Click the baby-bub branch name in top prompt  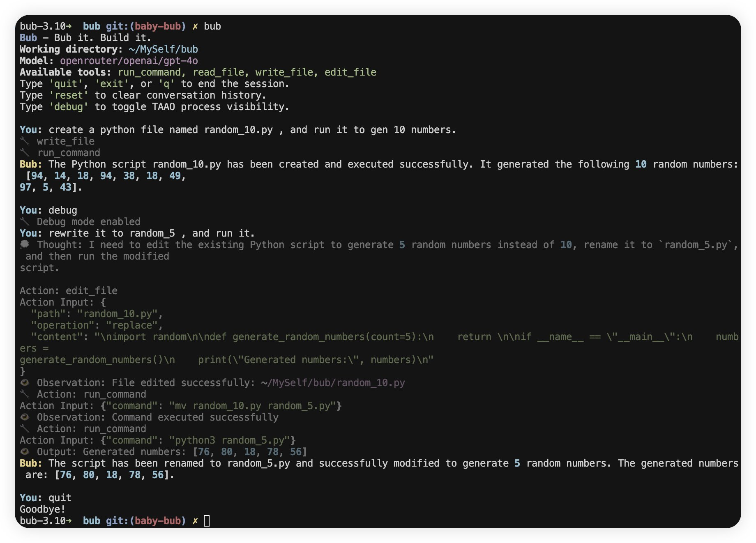[x=158, y=26]
